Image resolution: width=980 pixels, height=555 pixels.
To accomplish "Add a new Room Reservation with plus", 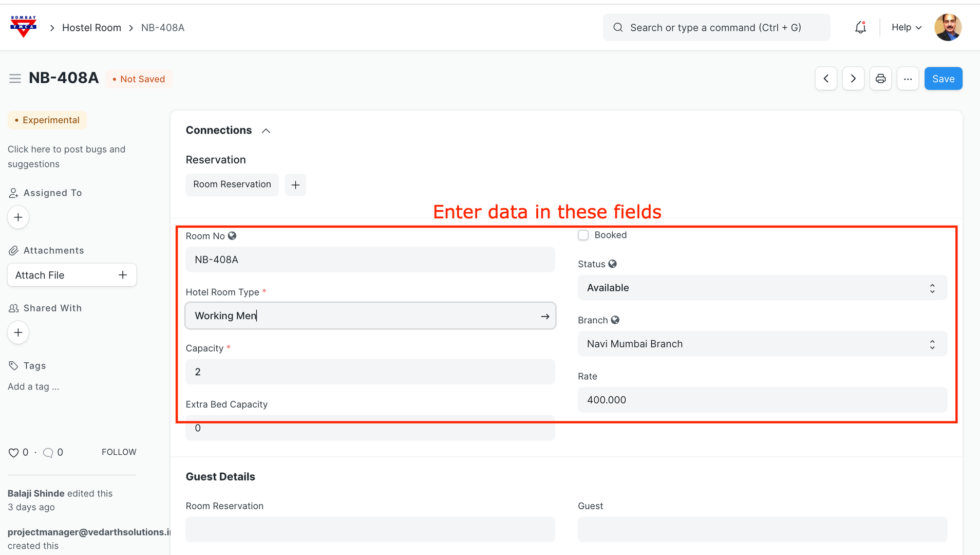I will (x=295, y=185).
